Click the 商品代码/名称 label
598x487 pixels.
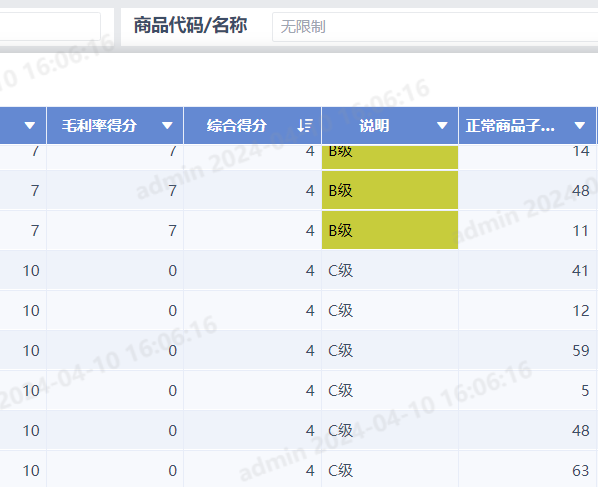tap(190, 26)
